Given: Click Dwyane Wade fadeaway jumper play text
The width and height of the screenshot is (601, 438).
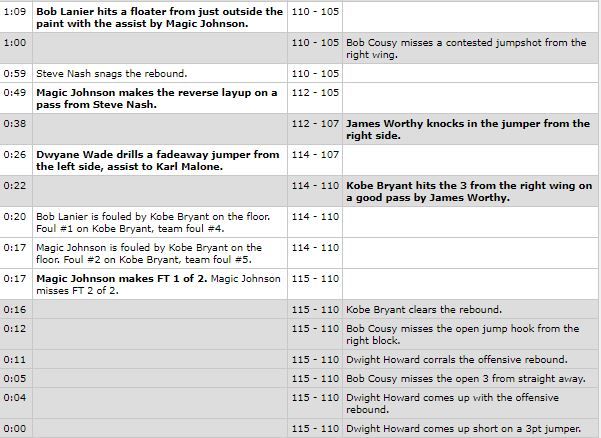Looking at the screenshot, I should 158,161.
